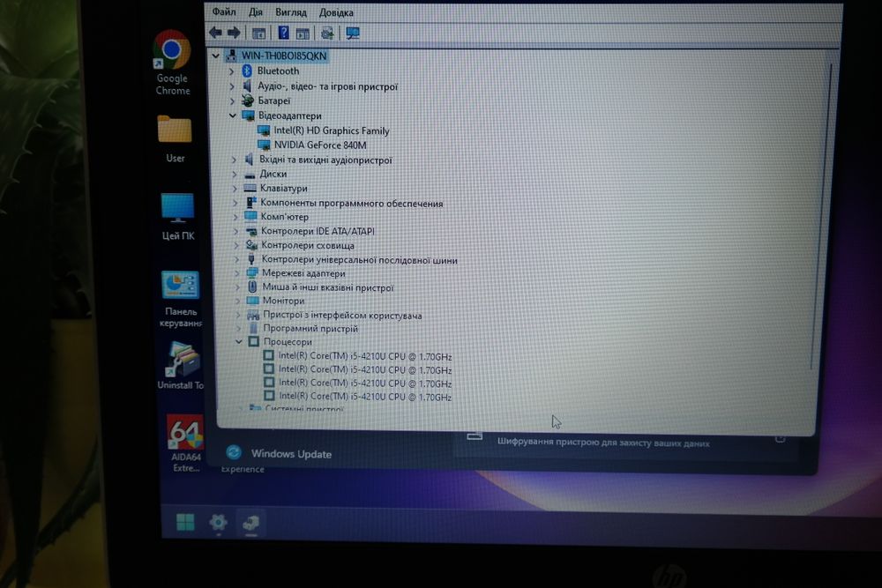Viewport: 882px width, 588px height.
Task: Select the Контролери IDE ATA/ATAPI label
Action: click(x=318, y=231)
